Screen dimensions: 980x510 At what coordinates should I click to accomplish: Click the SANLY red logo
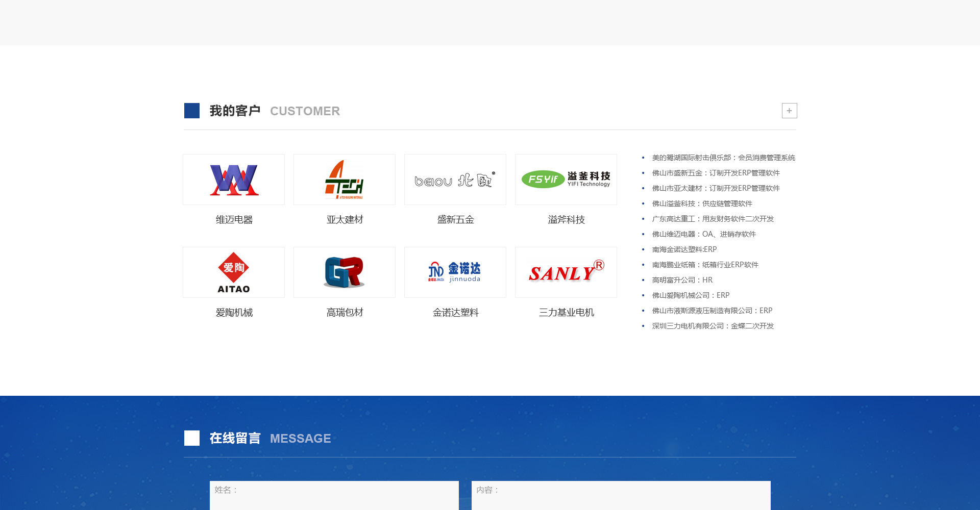[x=566, y=272]
